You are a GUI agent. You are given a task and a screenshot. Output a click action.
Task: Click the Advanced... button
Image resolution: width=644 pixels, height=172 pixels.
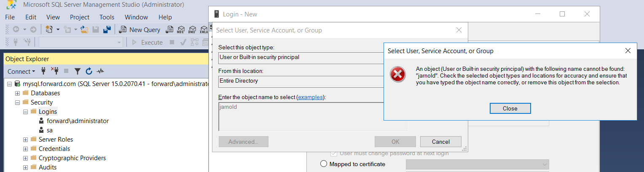243,142
